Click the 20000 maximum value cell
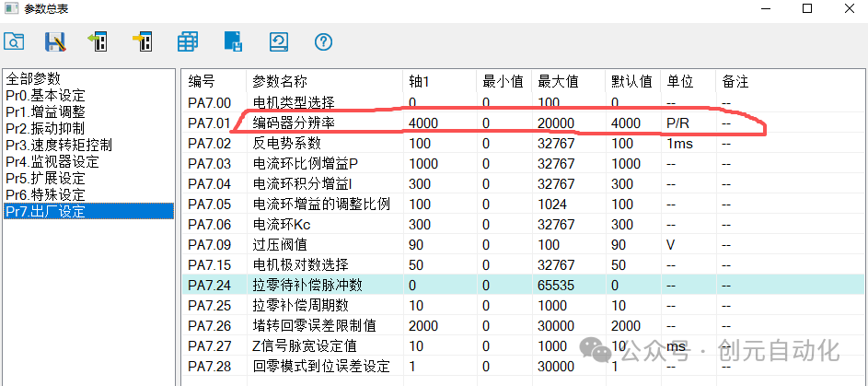This screenshot has width=868, height=386. pos(556,123)
